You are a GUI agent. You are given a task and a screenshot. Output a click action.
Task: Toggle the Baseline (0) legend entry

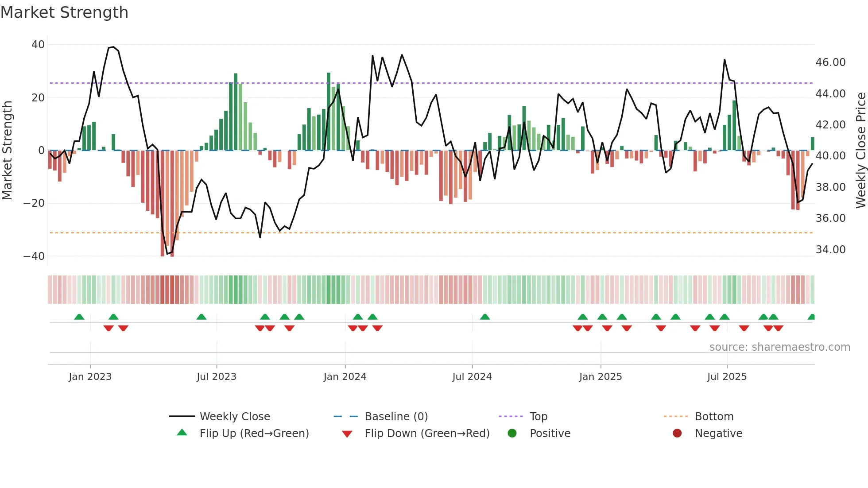[x=380, y=416]
